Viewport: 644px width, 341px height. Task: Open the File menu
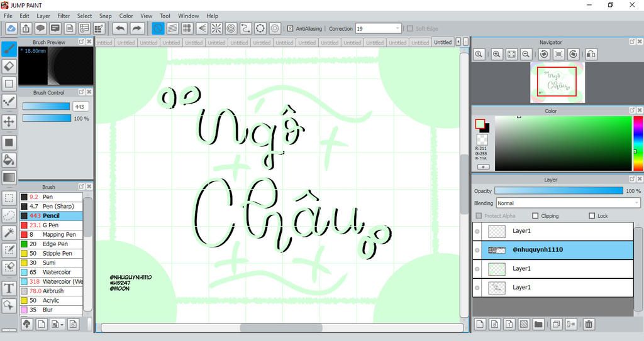8,16
